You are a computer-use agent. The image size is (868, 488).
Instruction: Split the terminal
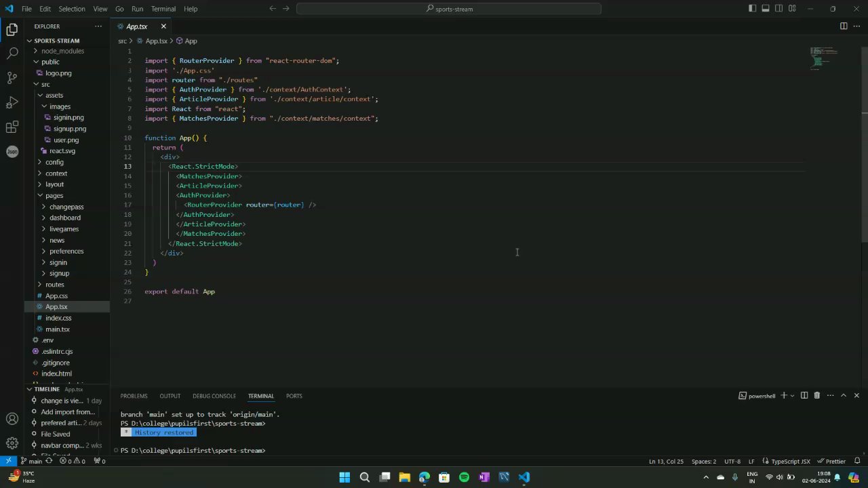[804, 396]
